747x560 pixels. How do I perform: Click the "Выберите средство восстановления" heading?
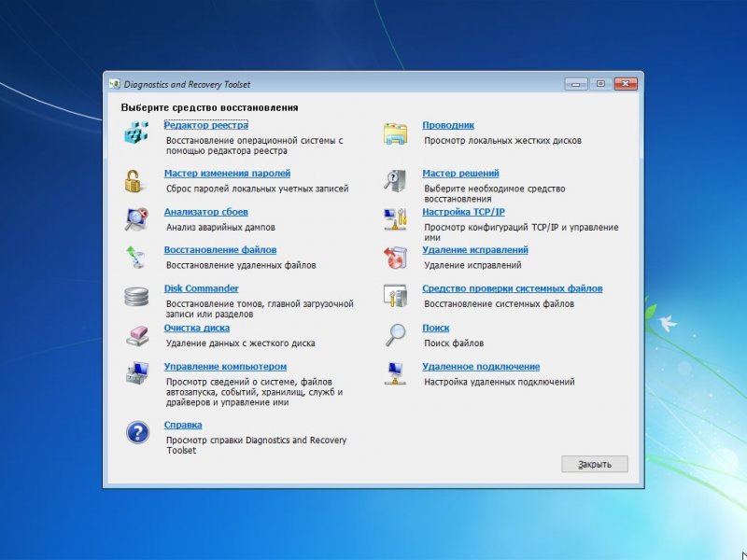point(209,107)
